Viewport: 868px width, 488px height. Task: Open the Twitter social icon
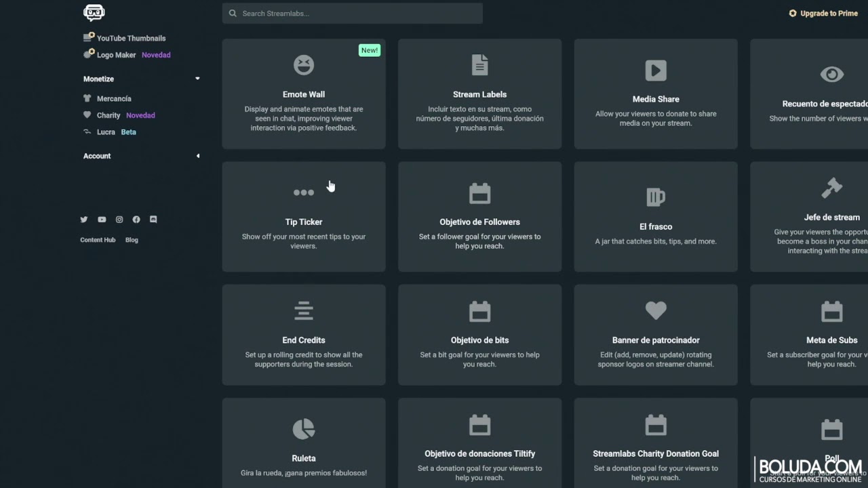coord(84,220)
